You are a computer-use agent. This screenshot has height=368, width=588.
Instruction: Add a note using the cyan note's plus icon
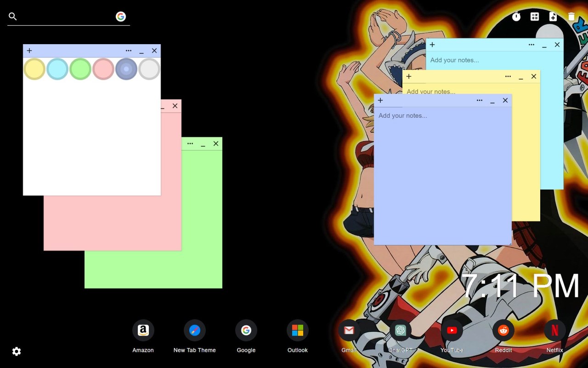click(432, 45)
